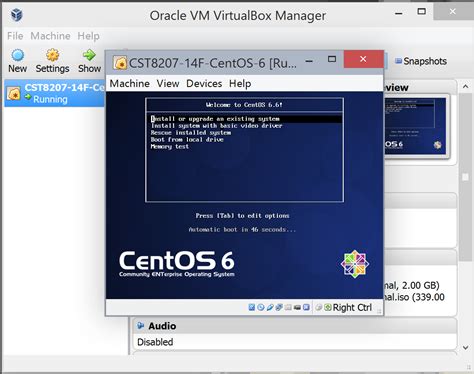
Task: Open the Help menu of the VM window
Action: pos(240,84)
